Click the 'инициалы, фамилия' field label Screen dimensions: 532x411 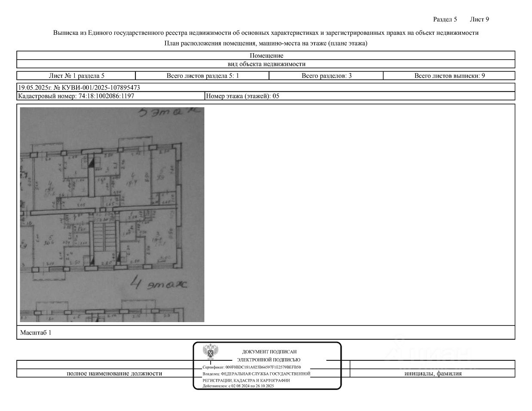click(x=433, y=374)
